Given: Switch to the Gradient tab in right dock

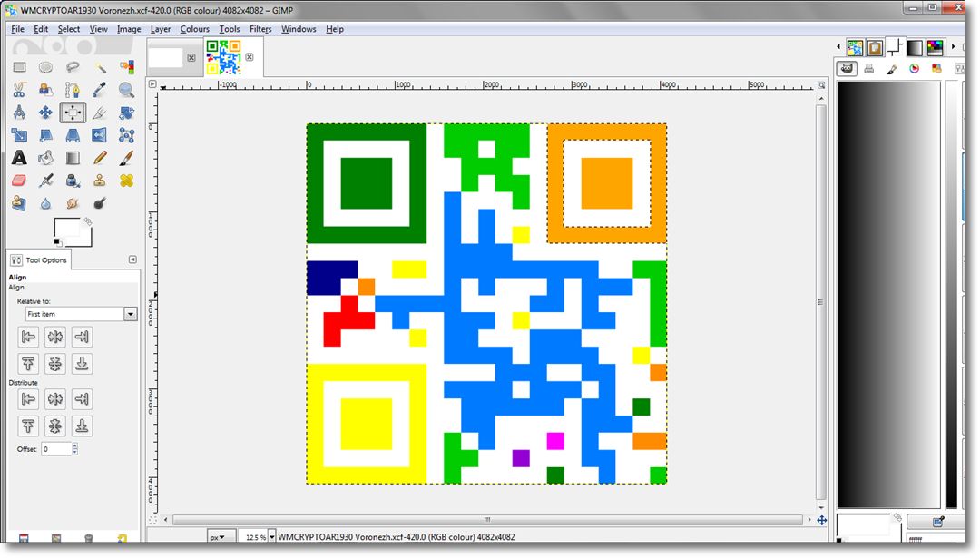Looking at the screenshot, I should [x=915, y=47].
